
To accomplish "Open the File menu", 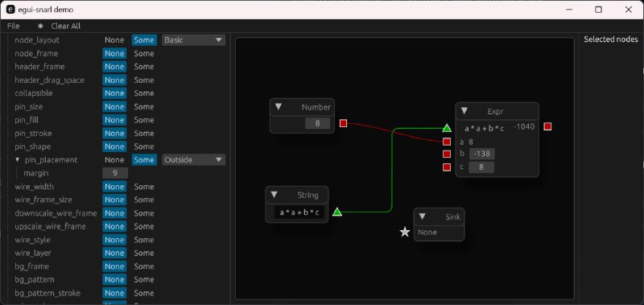I will point(13,26).
